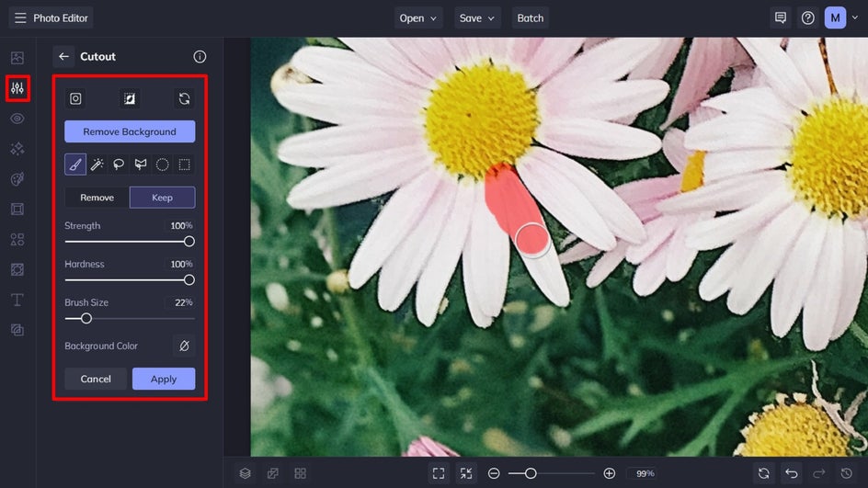
Task: Select the Magic wand tool
Action: click(97, 165)
